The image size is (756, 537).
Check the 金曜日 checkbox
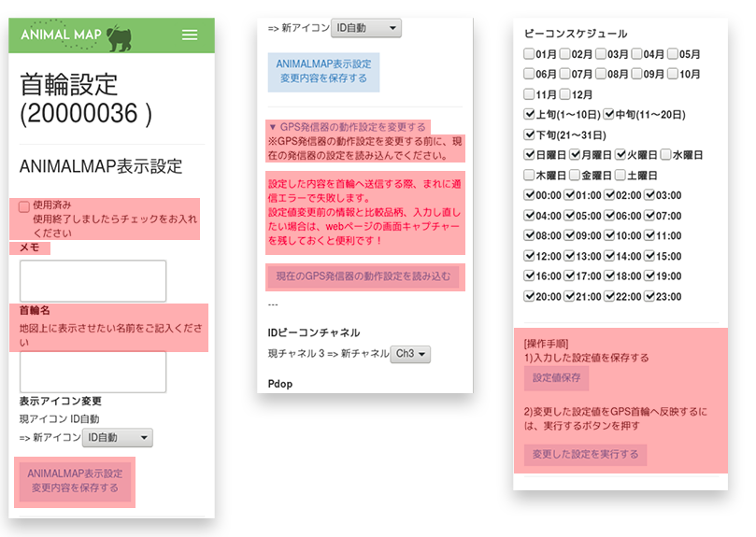click(x=575, y=175)
